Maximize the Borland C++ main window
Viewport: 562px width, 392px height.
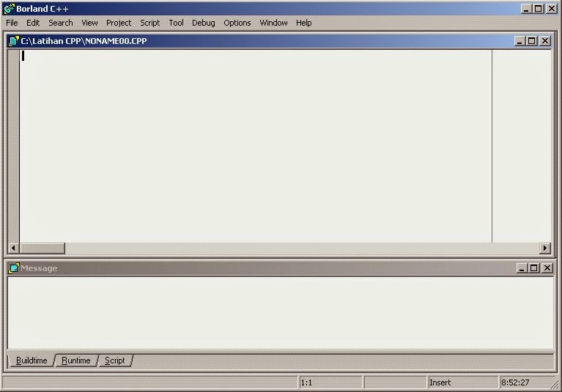[539, 9]
